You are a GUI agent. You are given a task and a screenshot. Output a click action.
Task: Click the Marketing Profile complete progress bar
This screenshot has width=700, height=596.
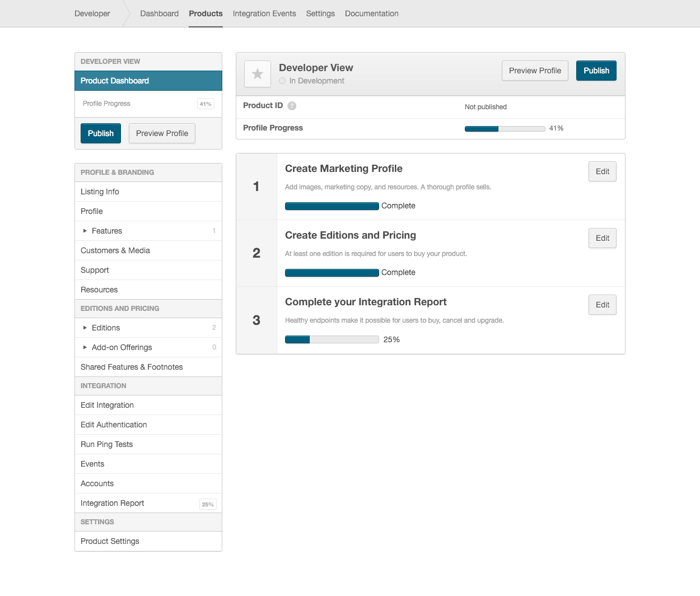point(332,206)
